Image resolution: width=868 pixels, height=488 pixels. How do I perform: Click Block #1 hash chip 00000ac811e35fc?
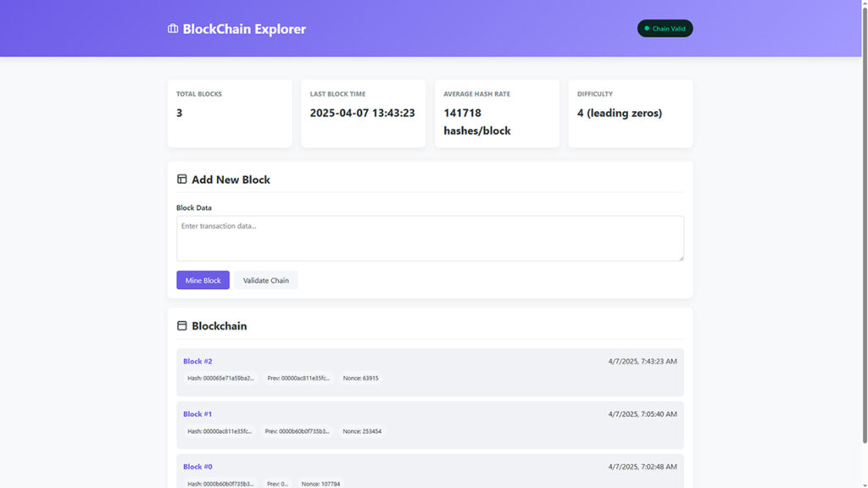click(220, 431)
